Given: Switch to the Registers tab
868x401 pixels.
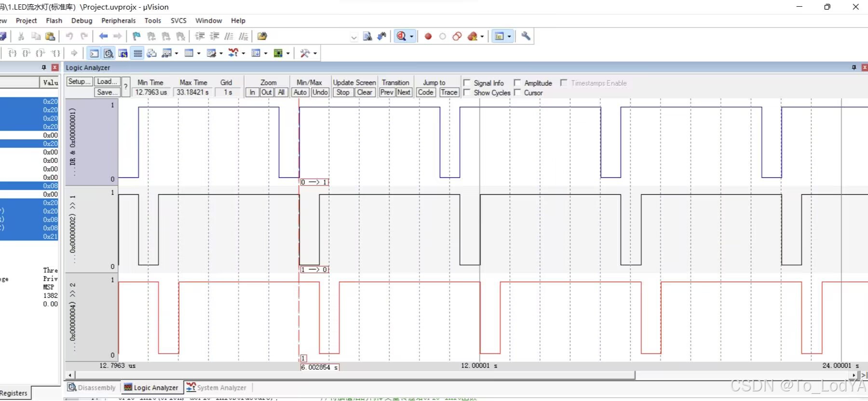Looking at the screenshot, I should pyautogui.click(x=14, y=393).
